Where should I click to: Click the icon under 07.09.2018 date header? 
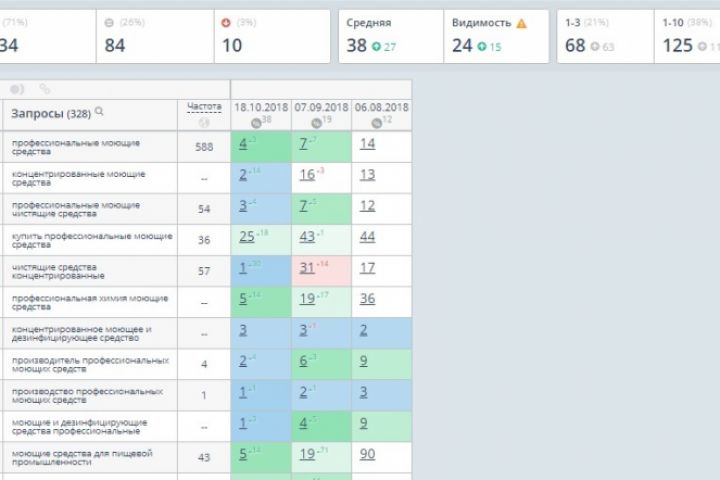click(315, 122)
